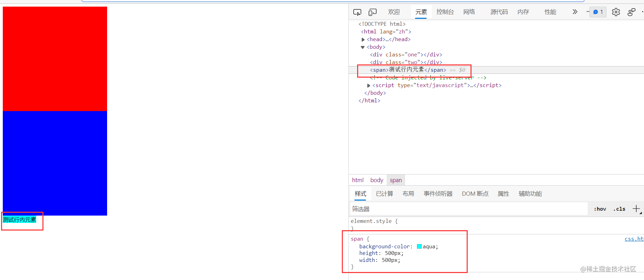Viewport: 644px width, 280px height.
Task: Open the 属性 pane tab
Action: pos(503,194)
